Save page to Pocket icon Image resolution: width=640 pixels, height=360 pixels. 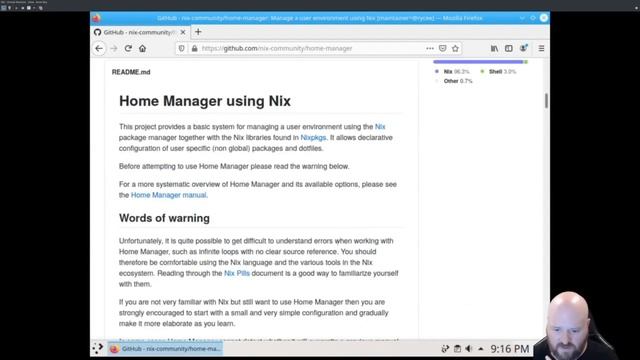pyautogui.click(x=442, y=48)
